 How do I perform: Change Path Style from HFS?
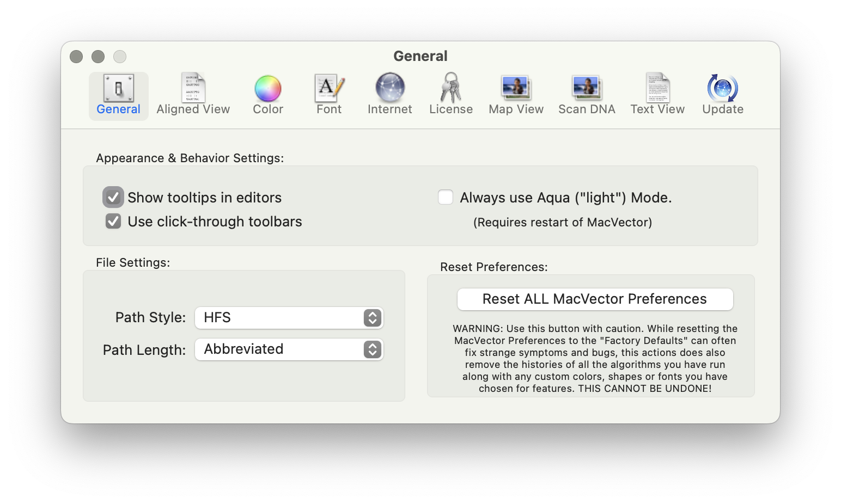tap(372, 318)
